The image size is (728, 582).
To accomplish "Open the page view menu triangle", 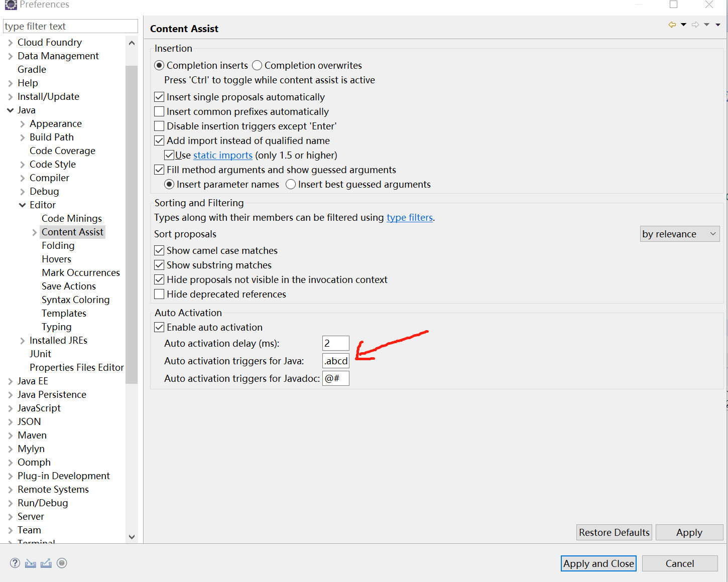I will (718, 25).
